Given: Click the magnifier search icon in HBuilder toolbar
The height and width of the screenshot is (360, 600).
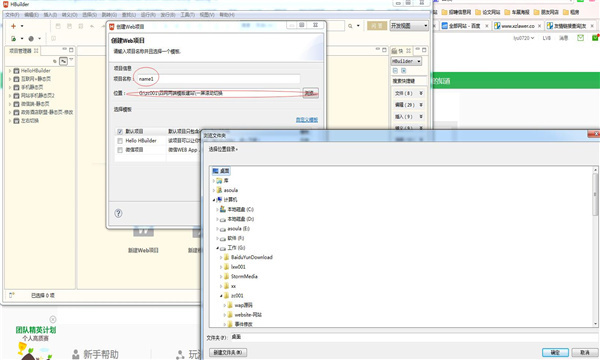Looking at the screenshot, I should [x=350, y=26].
